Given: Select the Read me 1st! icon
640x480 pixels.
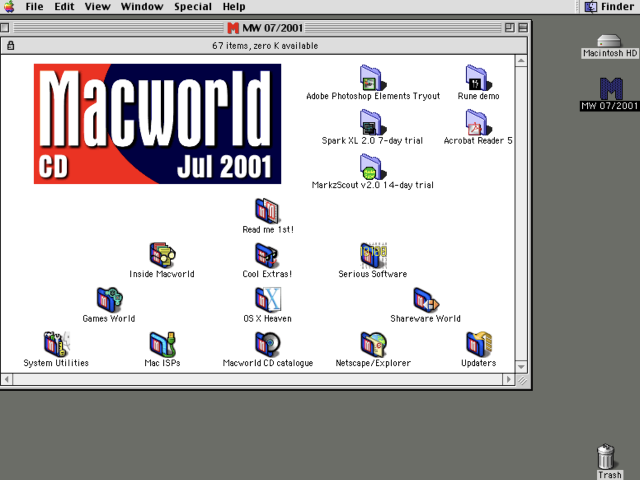Looking at the screenshot, I should [x=267, y=211].
